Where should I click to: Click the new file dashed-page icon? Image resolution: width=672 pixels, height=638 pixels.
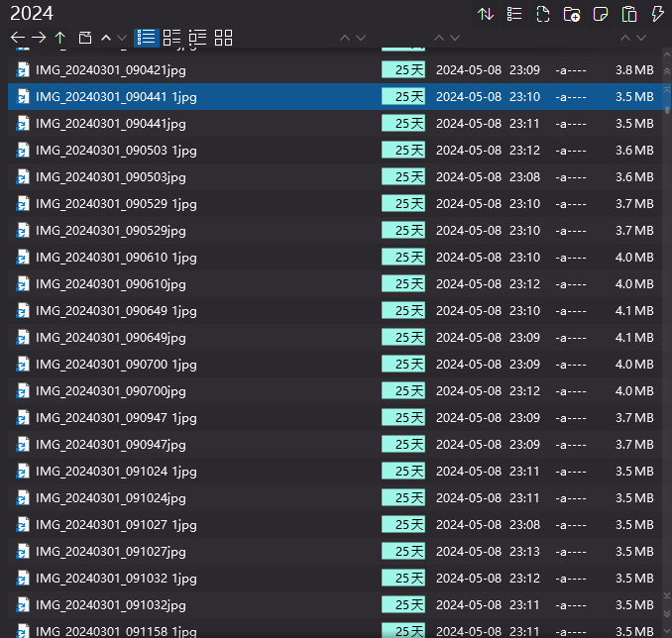click(542, 14)
